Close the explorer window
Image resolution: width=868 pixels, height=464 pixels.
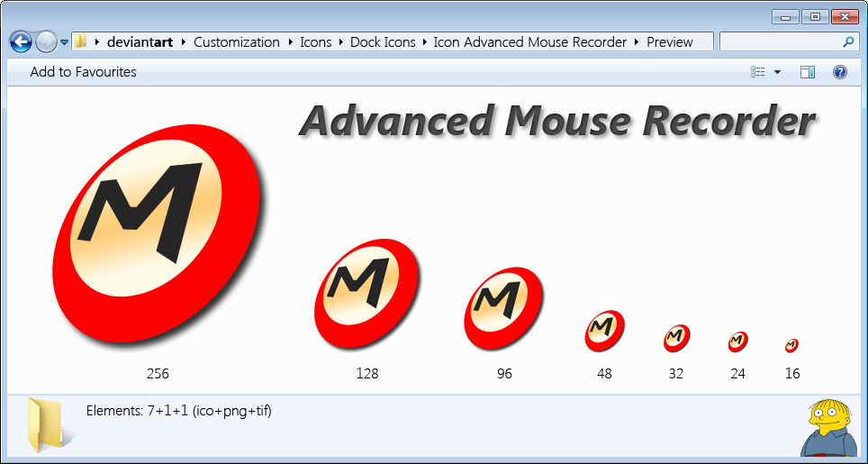tap(845, 17)
